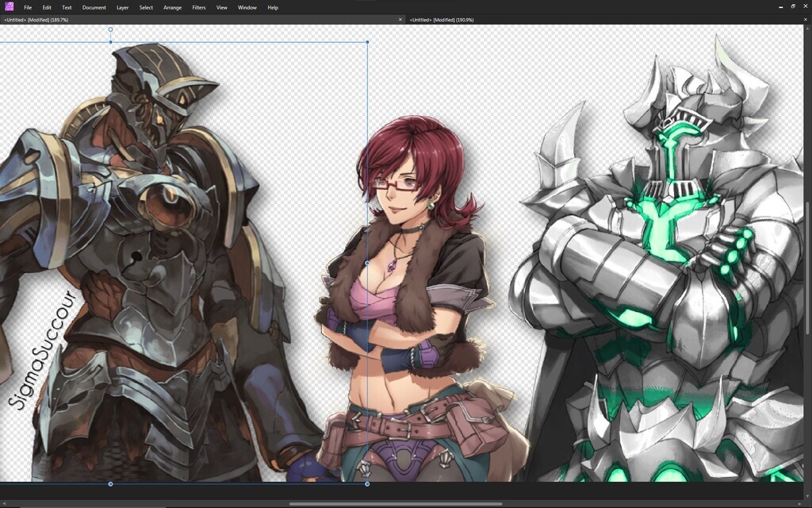Close the 189.7% document tab
The image size is (812, 508).
point(400,20)
